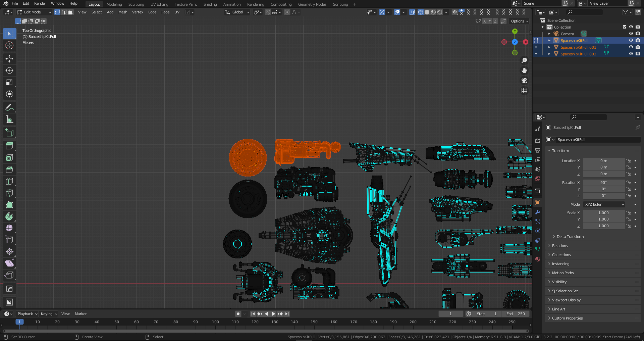Click the timeline Marker menu
Viewport: 644px width, 341px height.
(80, 314)
